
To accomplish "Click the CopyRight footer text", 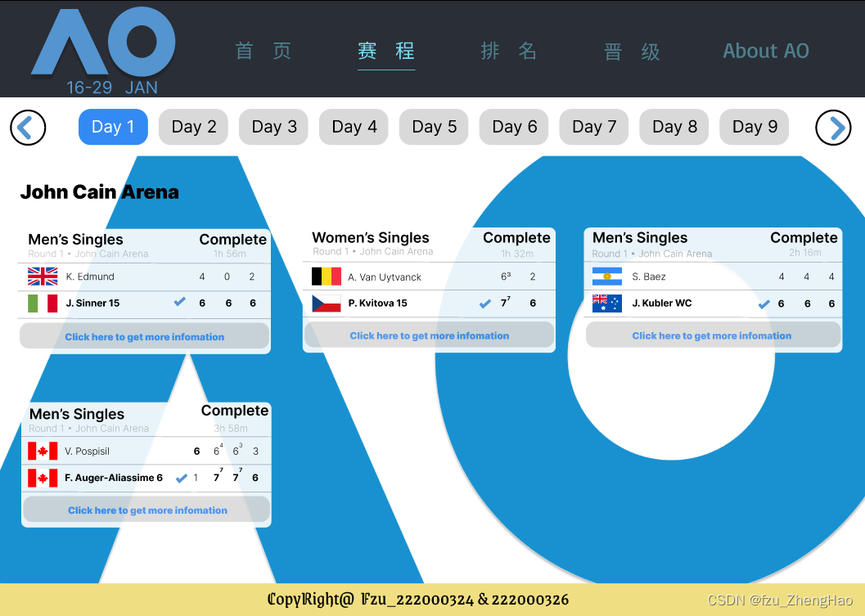I will click(418, 600).
